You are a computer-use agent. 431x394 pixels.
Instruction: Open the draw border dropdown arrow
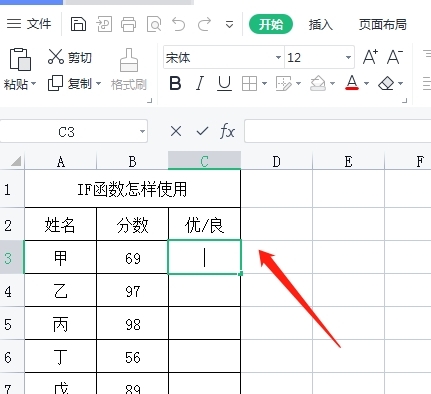pyautogui.click(x=298, y=83)
